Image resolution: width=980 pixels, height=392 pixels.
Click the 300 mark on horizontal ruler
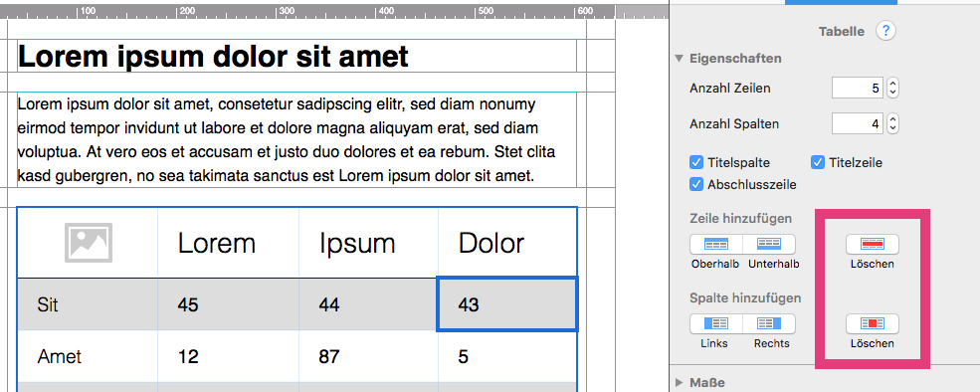(286, 11)
